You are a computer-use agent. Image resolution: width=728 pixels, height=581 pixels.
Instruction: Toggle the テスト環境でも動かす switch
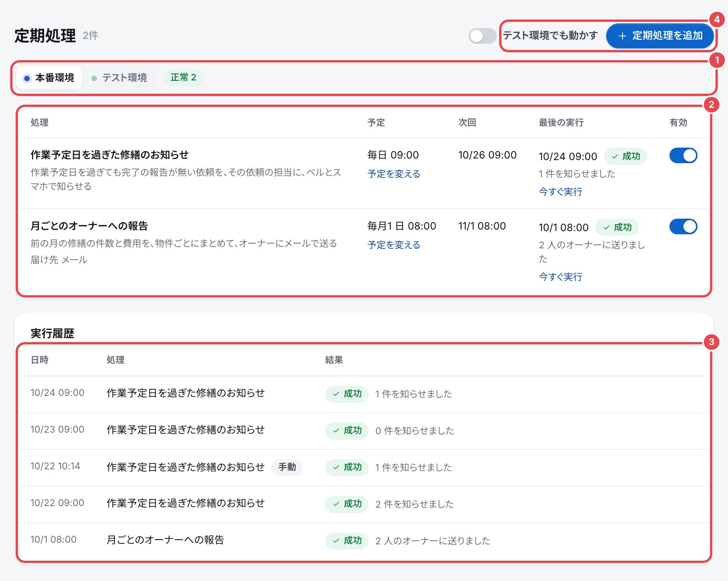482,36
